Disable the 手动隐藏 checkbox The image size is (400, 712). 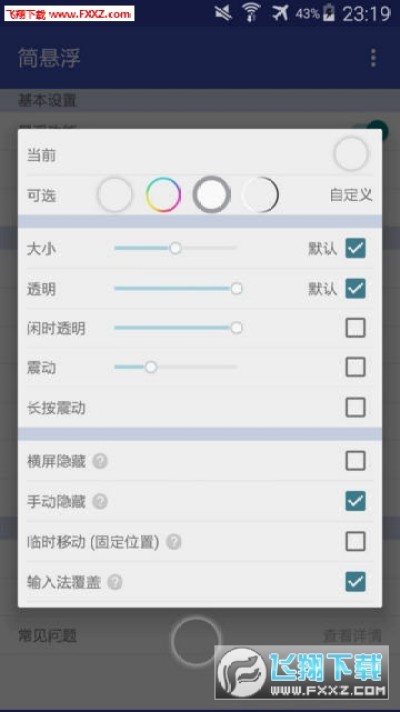click(355, 501)
